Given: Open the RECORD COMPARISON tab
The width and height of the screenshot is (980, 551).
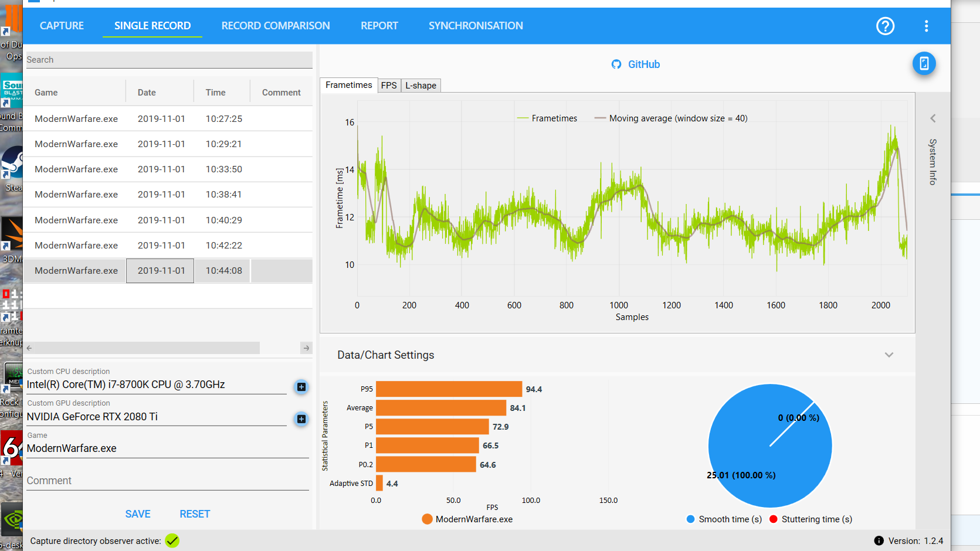Looking at the screenshot, I should pos(276,26).
